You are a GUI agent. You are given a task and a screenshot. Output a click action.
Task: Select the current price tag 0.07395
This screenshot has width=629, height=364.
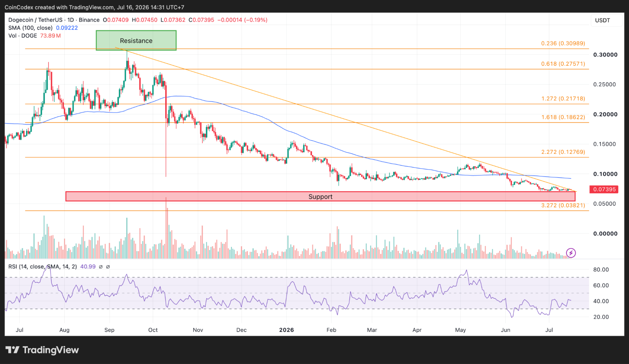(x=604, y=189)
